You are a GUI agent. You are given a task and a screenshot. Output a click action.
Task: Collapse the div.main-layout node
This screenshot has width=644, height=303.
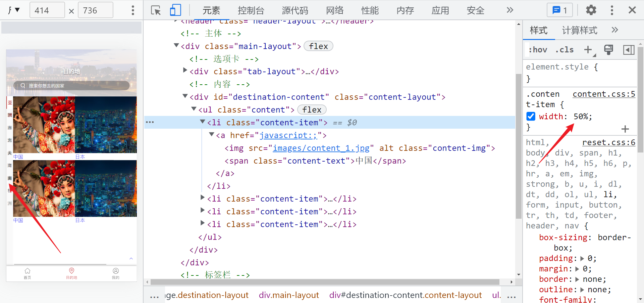click(176, 45)
